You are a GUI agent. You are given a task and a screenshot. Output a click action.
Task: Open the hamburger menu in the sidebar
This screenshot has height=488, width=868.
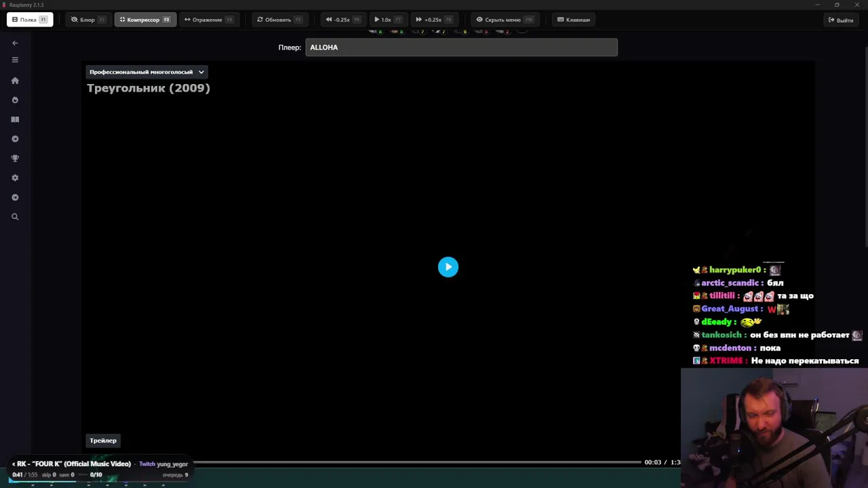tap(15, 60)
